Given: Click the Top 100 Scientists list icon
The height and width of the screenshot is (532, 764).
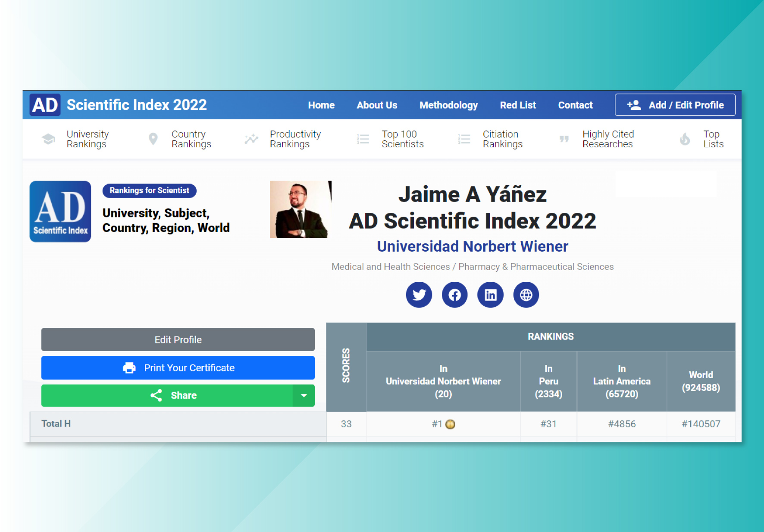Looking at the screenshot, I should [363, 139].
